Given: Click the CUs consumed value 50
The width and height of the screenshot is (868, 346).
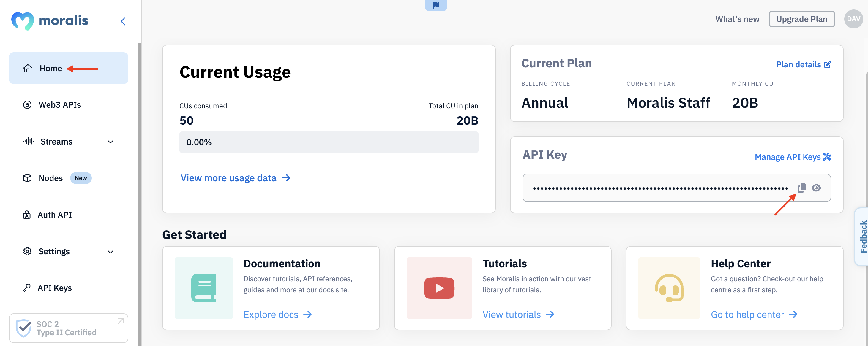Looking at the screenshot, I should [x=186, y=120].
